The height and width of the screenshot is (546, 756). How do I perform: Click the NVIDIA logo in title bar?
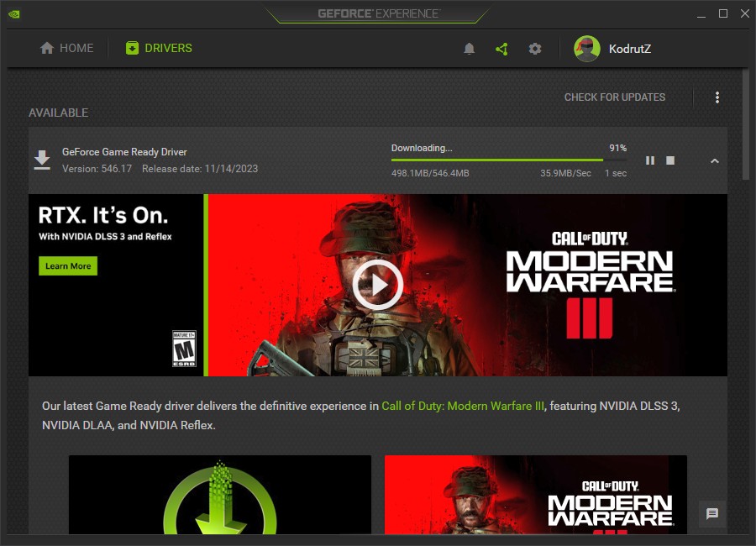click(14, 14)
